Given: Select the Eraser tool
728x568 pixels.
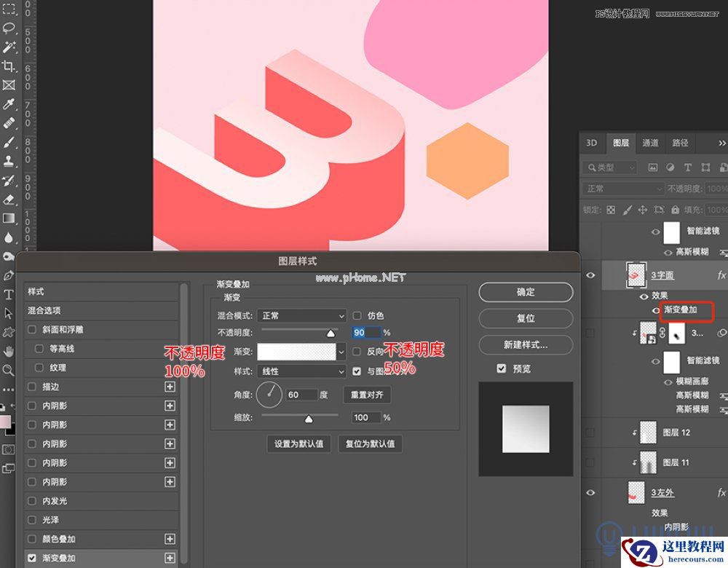Looking at the screenshot, I should click(x=9, y=200).
